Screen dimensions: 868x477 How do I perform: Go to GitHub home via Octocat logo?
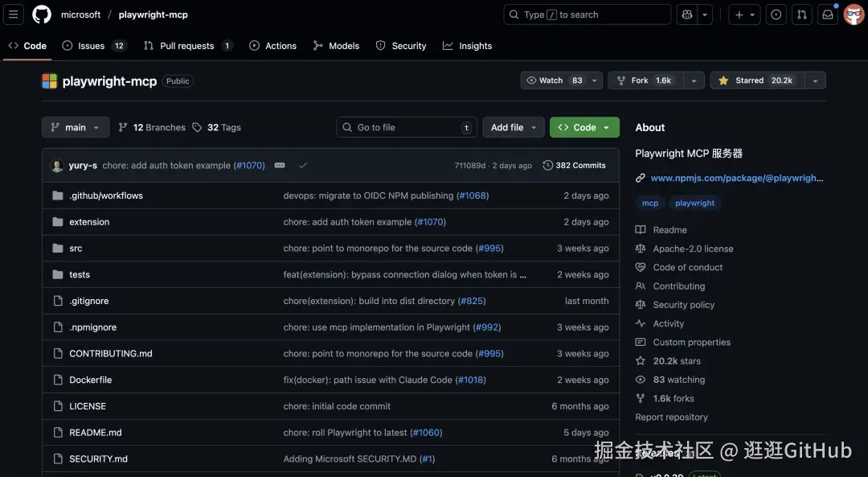point(42,14)
